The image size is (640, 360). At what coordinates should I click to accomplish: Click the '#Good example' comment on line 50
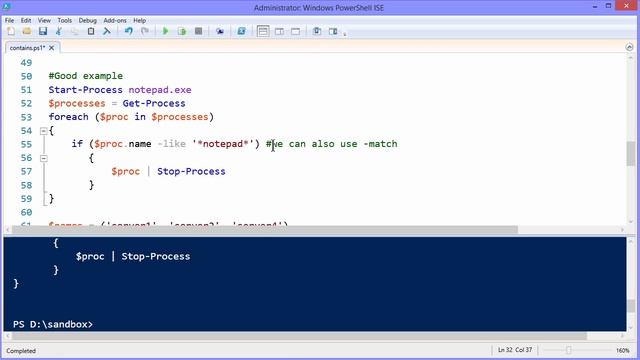click(x=86, y=76)
